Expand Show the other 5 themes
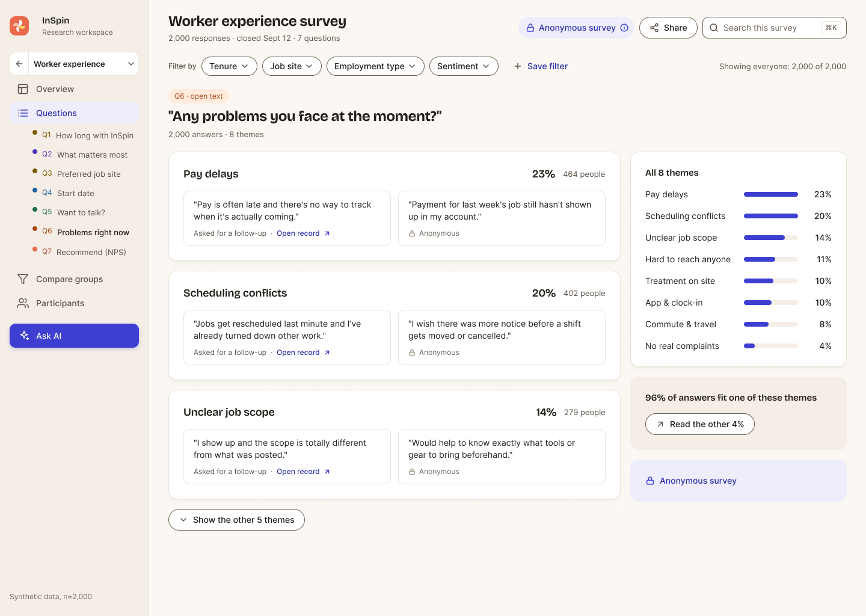866x616 pixels. [236, 520]
